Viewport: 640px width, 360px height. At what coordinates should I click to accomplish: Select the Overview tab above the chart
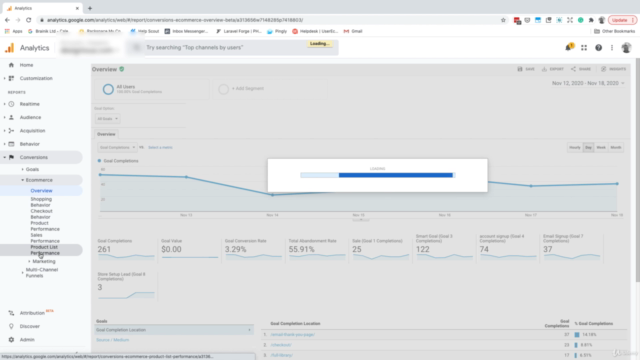106,134
